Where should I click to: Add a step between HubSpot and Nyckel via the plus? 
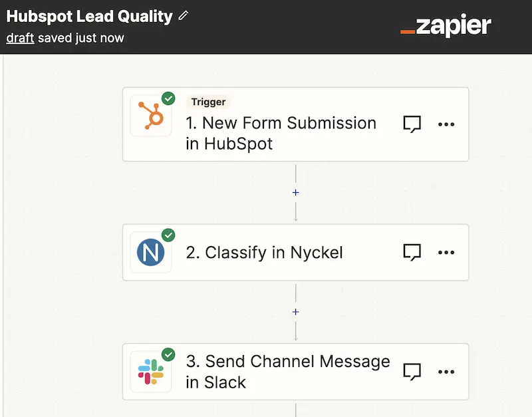pyautogui.click(x=295, y=192)
